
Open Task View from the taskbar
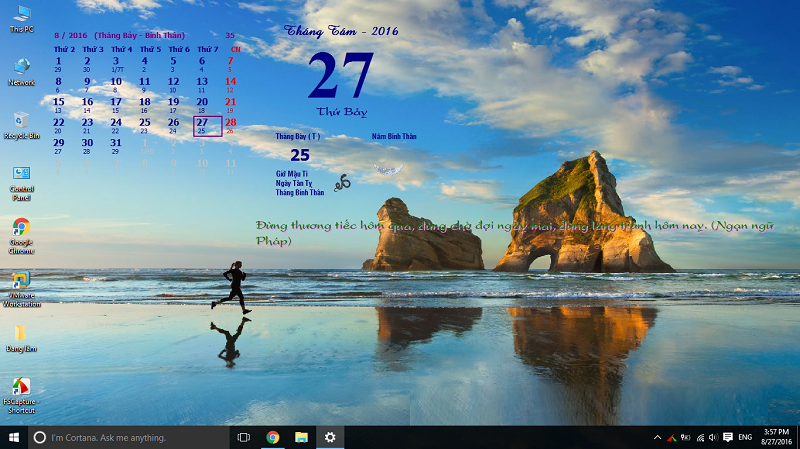[x=244, y=437]
